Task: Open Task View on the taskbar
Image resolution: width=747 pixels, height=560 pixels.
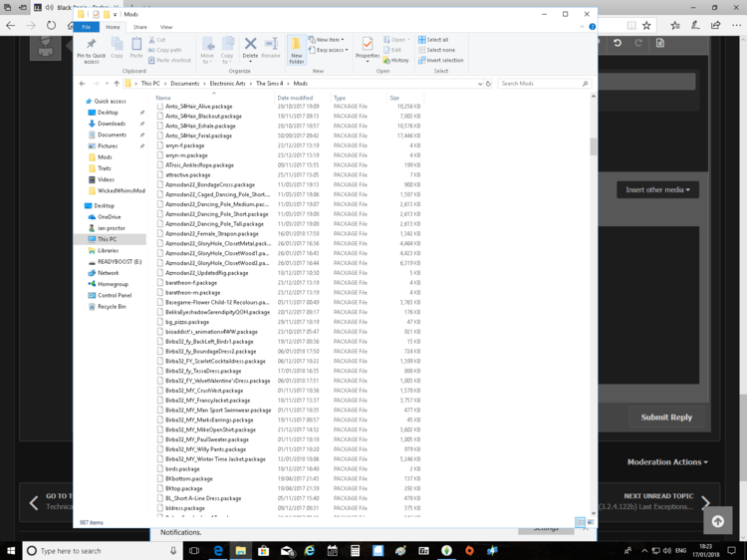Action: click(x=194, y=551)
